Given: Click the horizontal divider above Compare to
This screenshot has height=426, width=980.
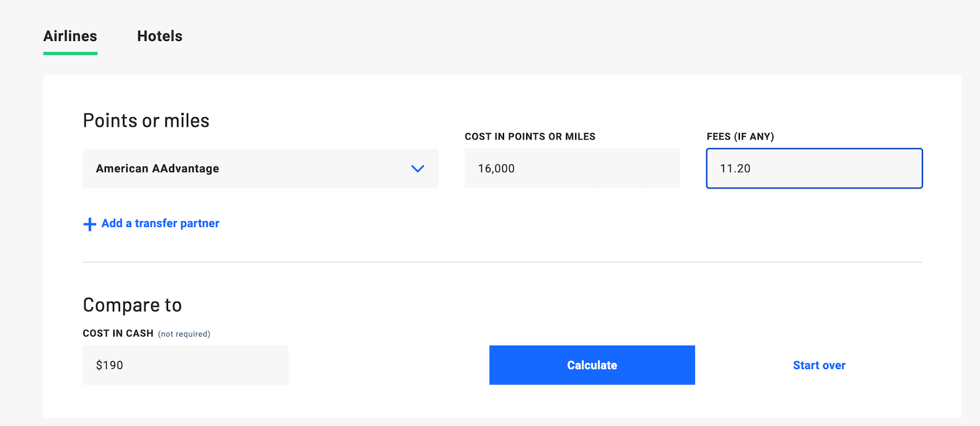Looking at the screenshot, I should pos(502,262).
